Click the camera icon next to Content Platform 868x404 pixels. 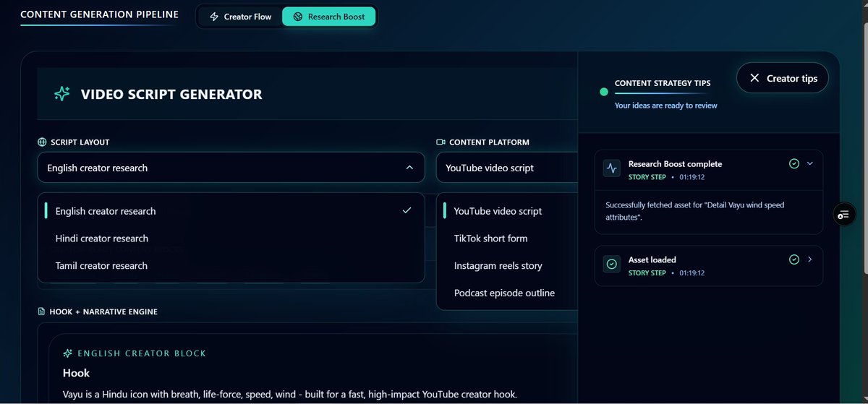click(x=441, y=142)
